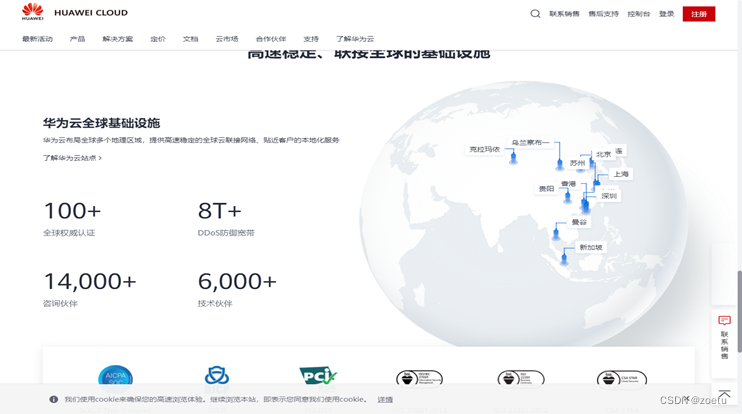Click the 6,000+ 技术伙伴 statistic
The width and height of the screenshot is (742, 414).
[x=237, y=289]
